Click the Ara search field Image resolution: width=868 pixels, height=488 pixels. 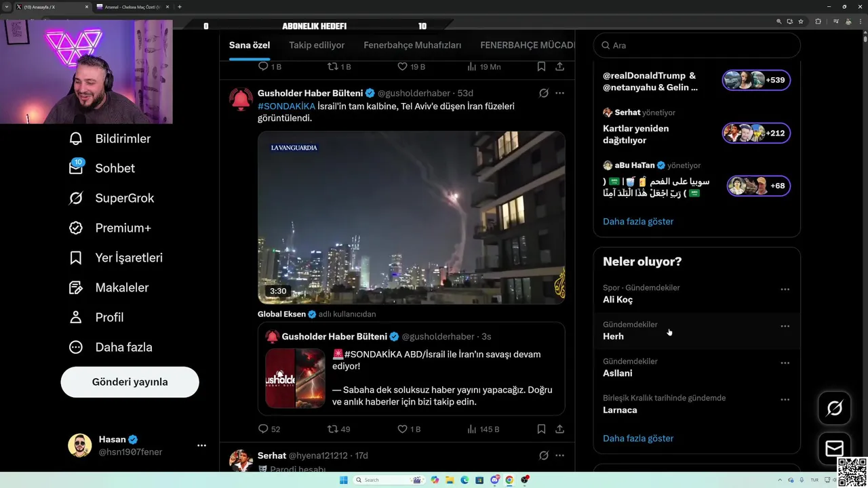(697, 45)
